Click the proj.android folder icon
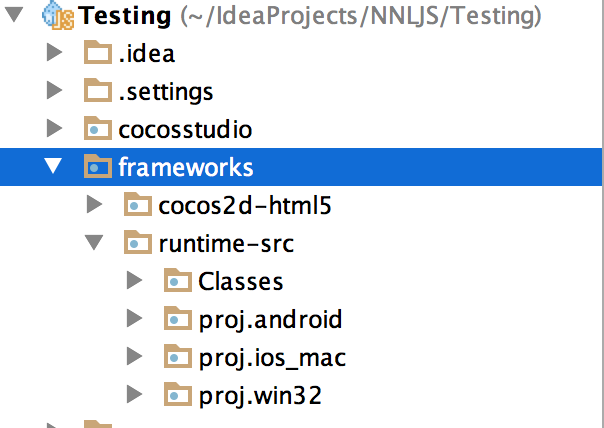604x428 pixels. 177,319
